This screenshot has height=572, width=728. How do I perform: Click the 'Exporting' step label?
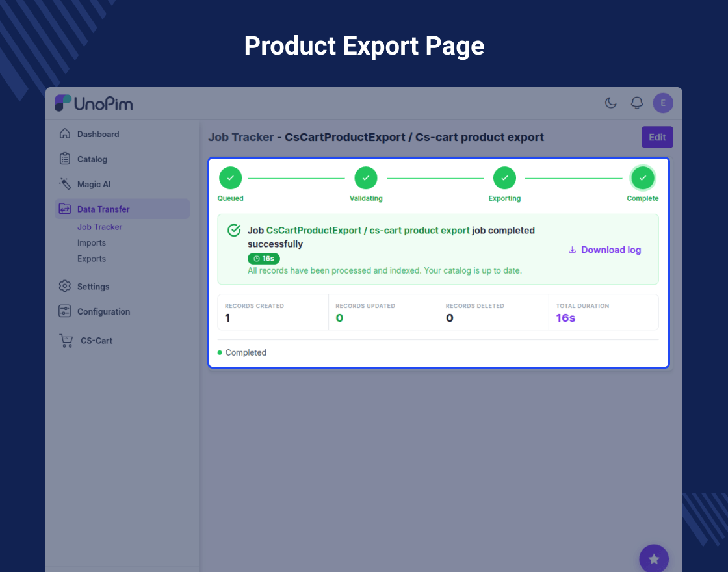coord(504,198)
